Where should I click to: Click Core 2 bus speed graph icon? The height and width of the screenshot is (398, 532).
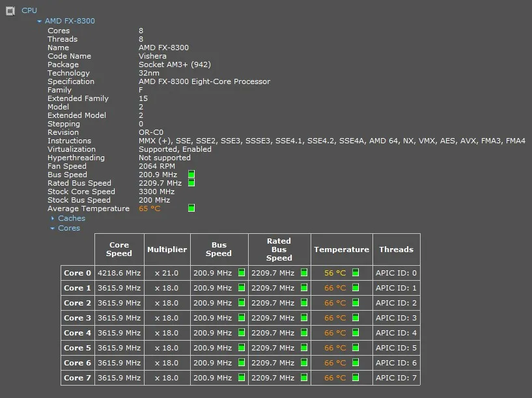[x=242, y=302]
